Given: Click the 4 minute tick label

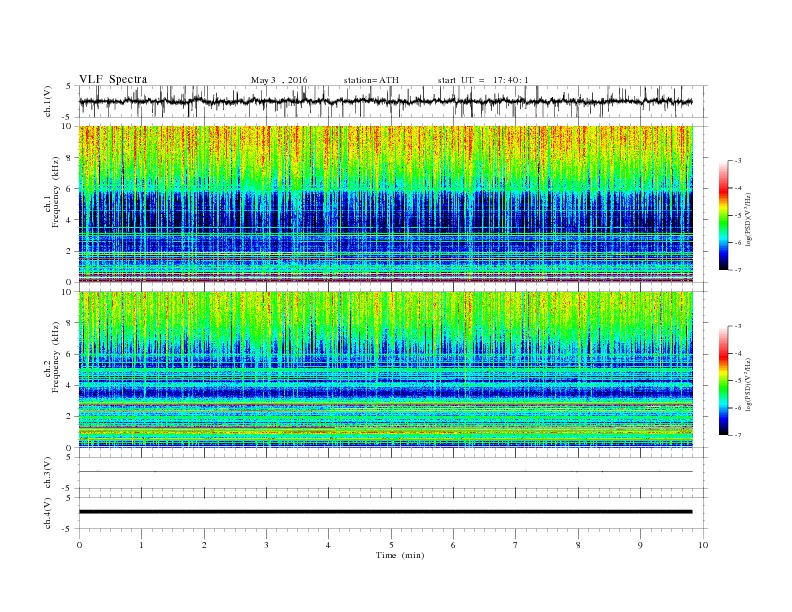Looking at the screenshot, I should (x=328, y=545).
